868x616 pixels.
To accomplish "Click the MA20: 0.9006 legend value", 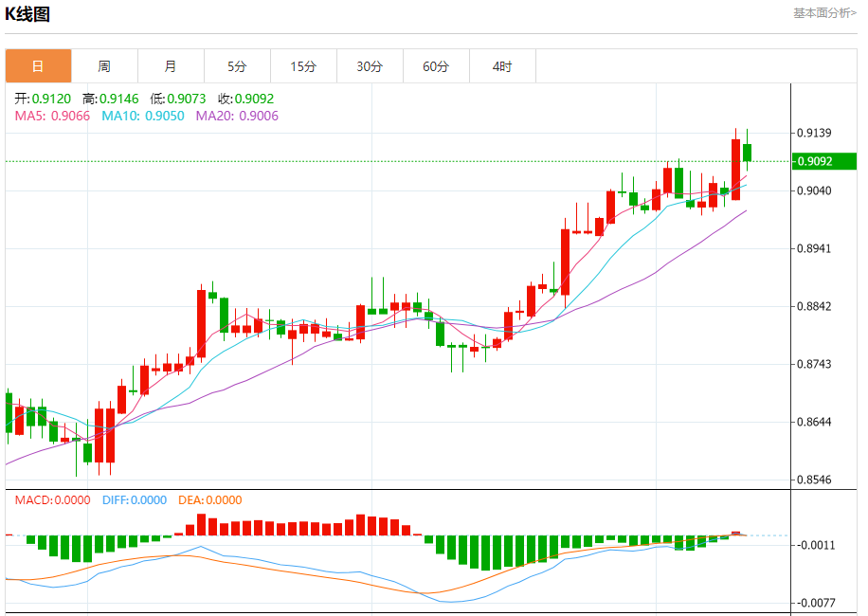I will pos(237,116).
